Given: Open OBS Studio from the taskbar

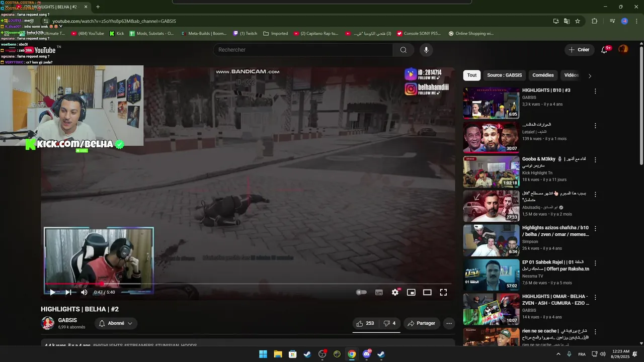Looking at the screenshot, I should pos(323,354).
